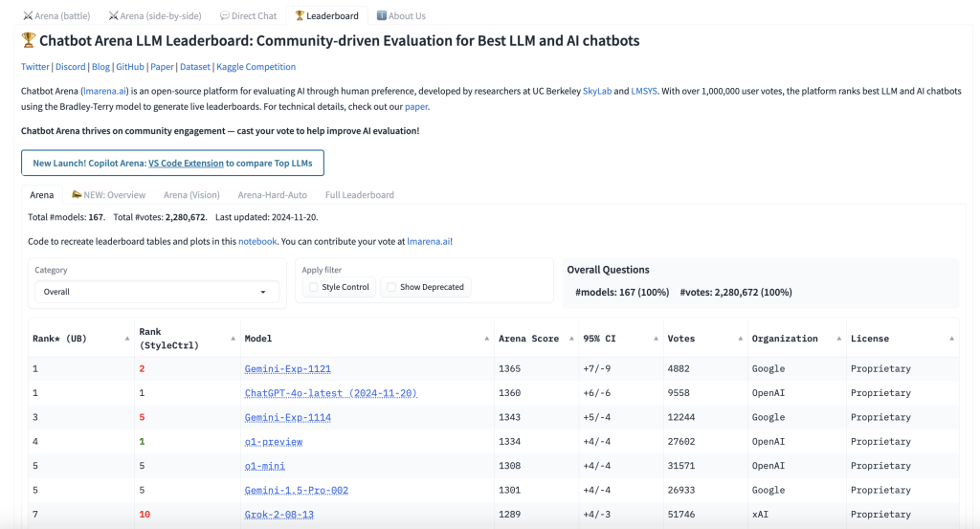The width and height of the screenshot is (980, 529).
Task: Switch to Arena (side-by-side) tab
Action: point(155,15)
